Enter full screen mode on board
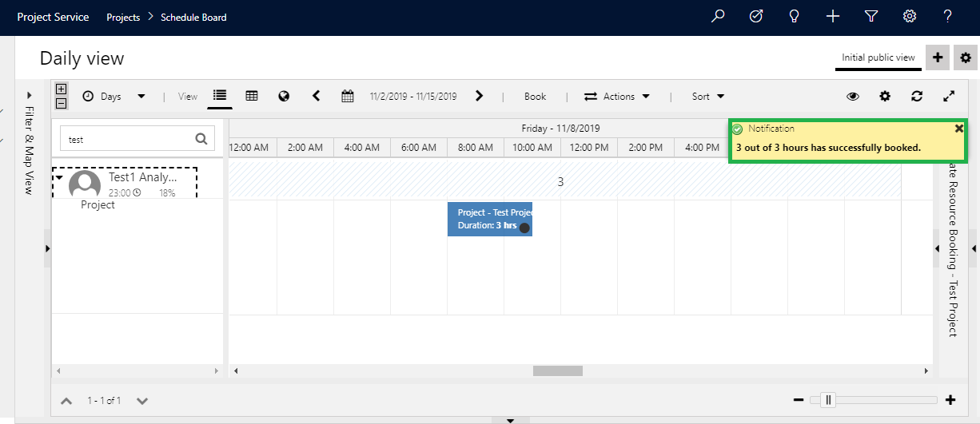This screenshot has width=980, height=424. (x=949, y=96)
